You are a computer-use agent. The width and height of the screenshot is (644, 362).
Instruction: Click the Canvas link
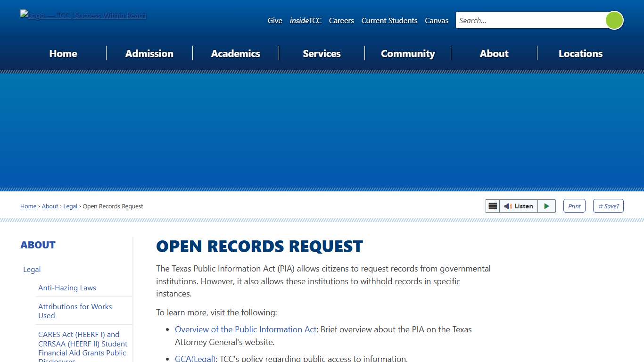point(437,20)
